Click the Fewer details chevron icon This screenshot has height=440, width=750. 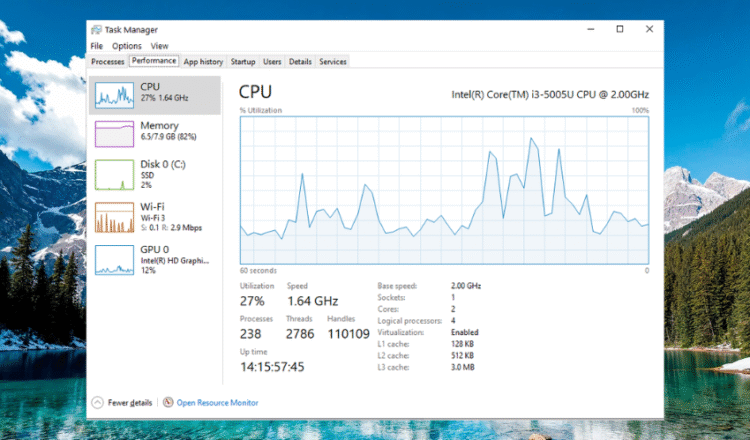97,403
